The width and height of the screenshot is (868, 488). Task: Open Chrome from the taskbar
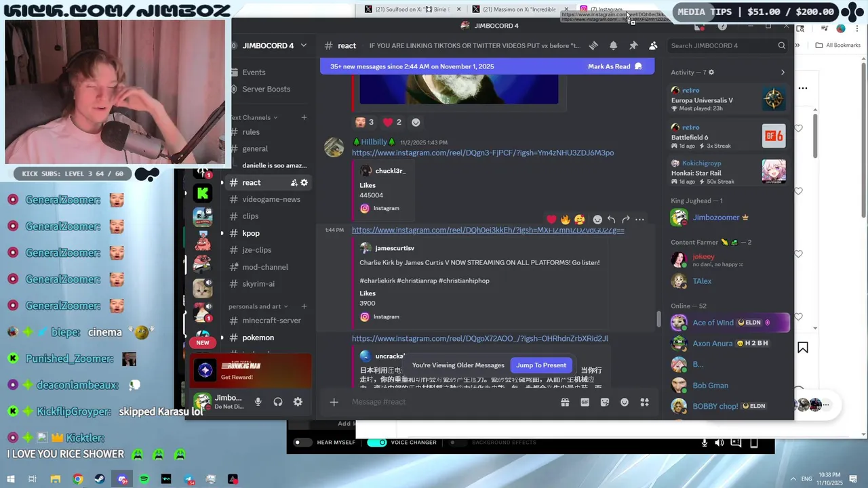click(x=78, y=479)
